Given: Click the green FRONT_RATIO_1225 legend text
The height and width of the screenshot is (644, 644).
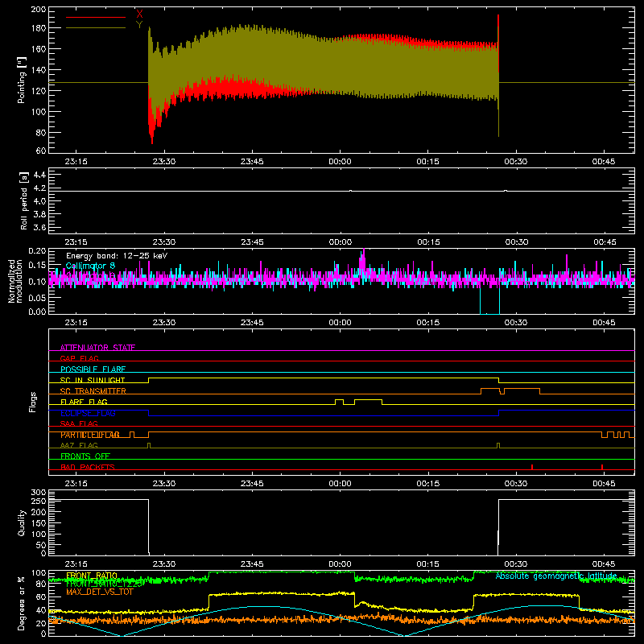Looking at the screenshot, I should click(104, 584).
